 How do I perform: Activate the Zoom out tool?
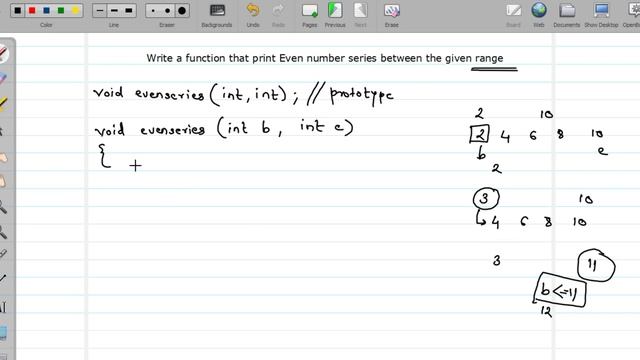coord(3,232)
